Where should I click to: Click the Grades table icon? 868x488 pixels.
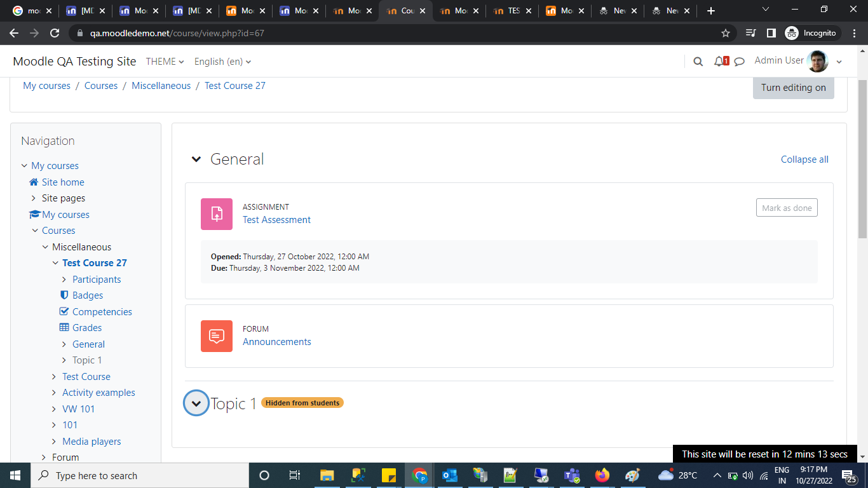(x=64, y=328)
